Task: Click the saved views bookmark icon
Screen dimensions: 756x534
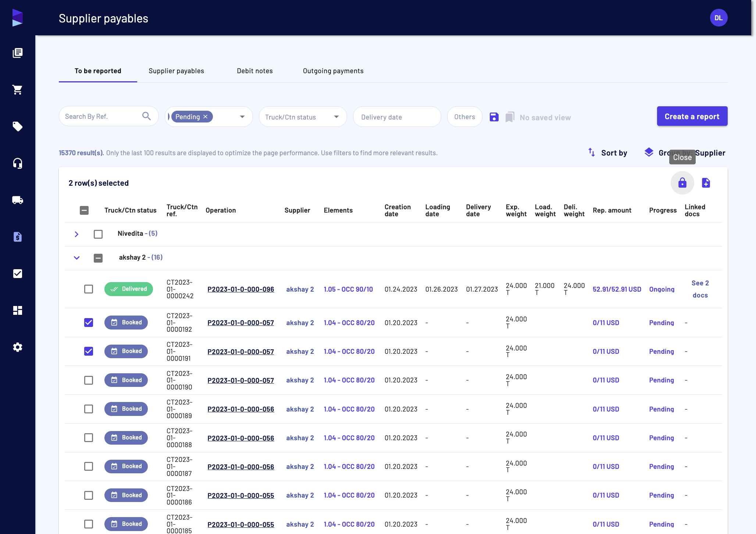Action: [510, 117]
